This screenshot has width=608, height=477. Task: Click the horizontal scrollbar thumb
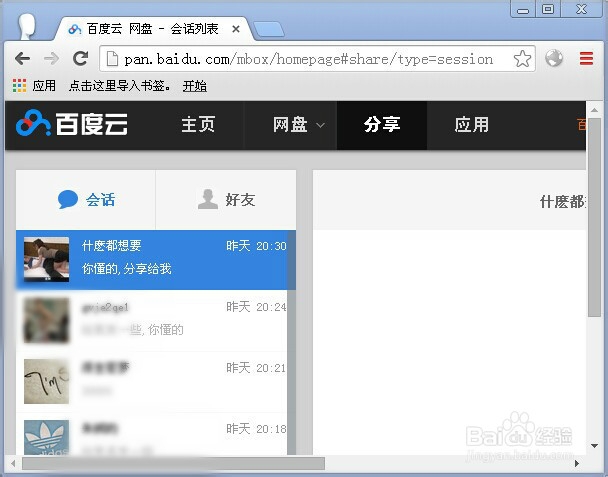click(x=173, y=463)
